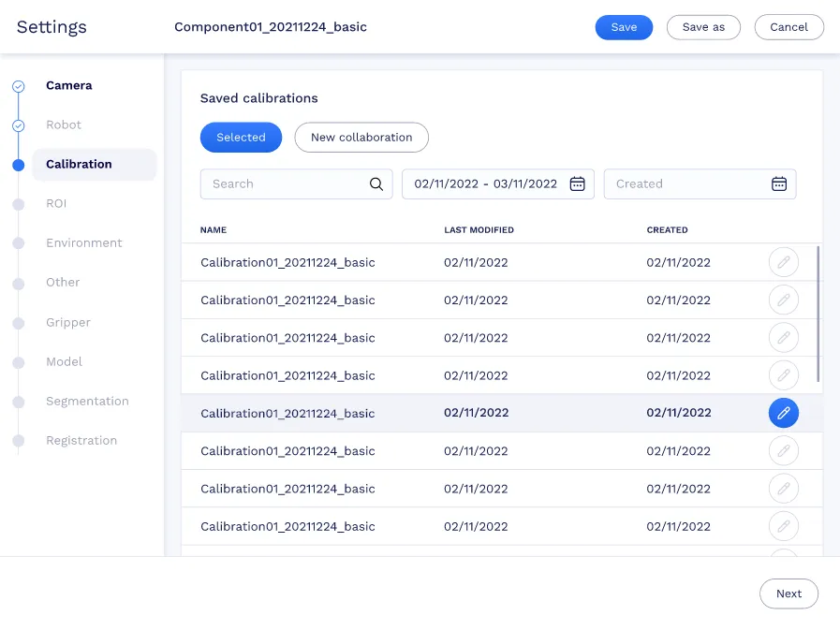Focus the Search input field

[x=296, y=183]
